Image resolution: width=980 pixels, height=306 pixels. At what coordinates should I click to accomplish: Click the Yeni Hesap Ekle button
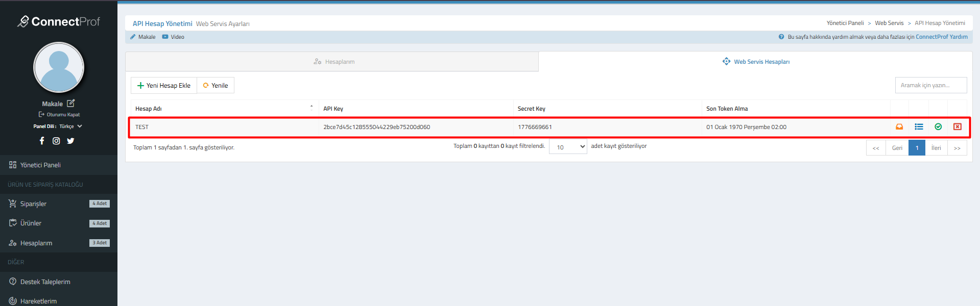(x=164, y=86)
